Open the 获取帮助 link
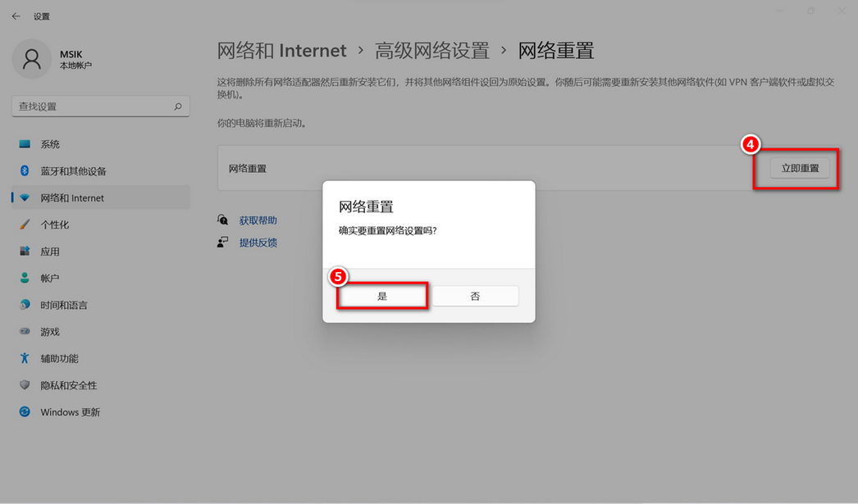858x504 pixels. (258, 220)
